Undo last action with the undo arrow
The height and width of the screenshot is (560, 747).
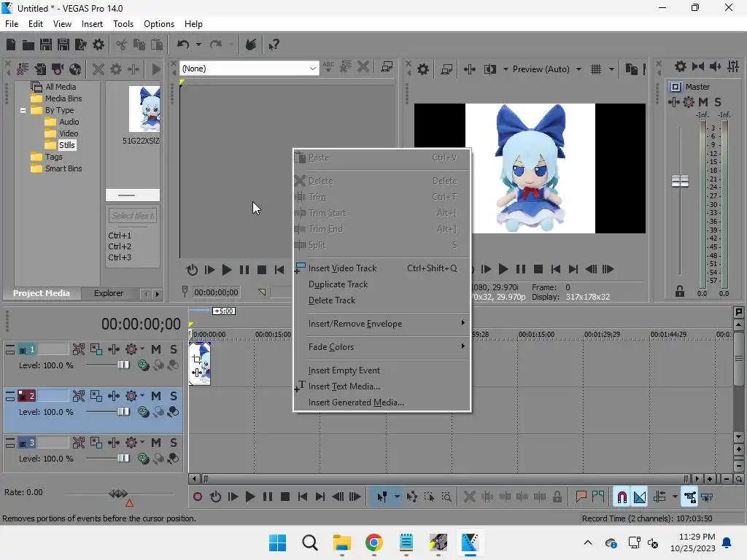(x=183, y=44)
